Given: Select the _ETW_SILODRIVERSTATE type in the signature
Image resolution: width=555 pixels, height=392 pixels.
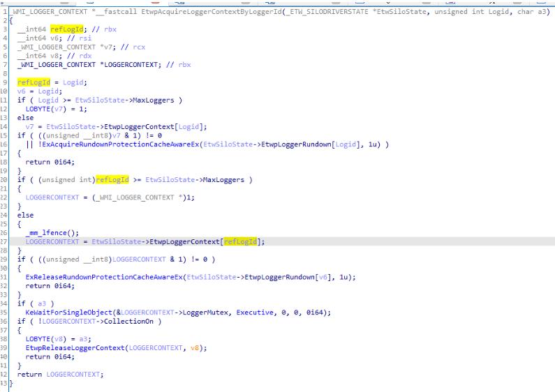Looking at the screenshot, I should point(327,11).
